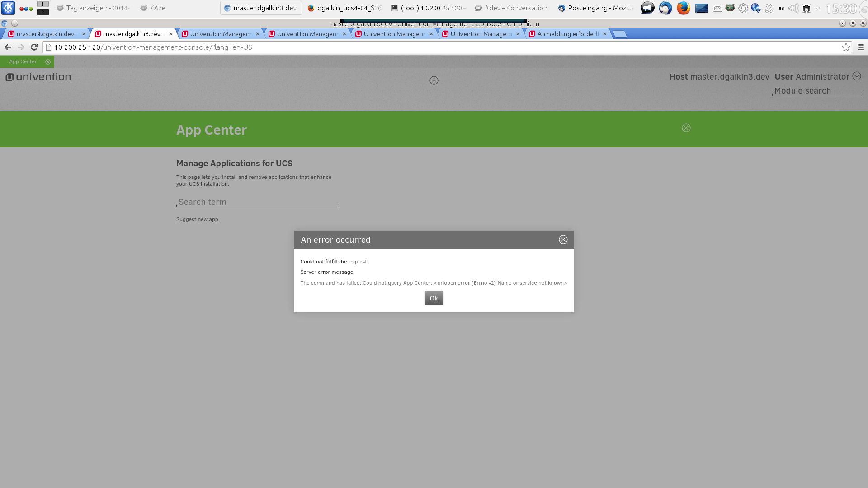The image size is (868, 488).
Task: Click the Univention logo
Action: pyautogui.click(x=38, y=77)
